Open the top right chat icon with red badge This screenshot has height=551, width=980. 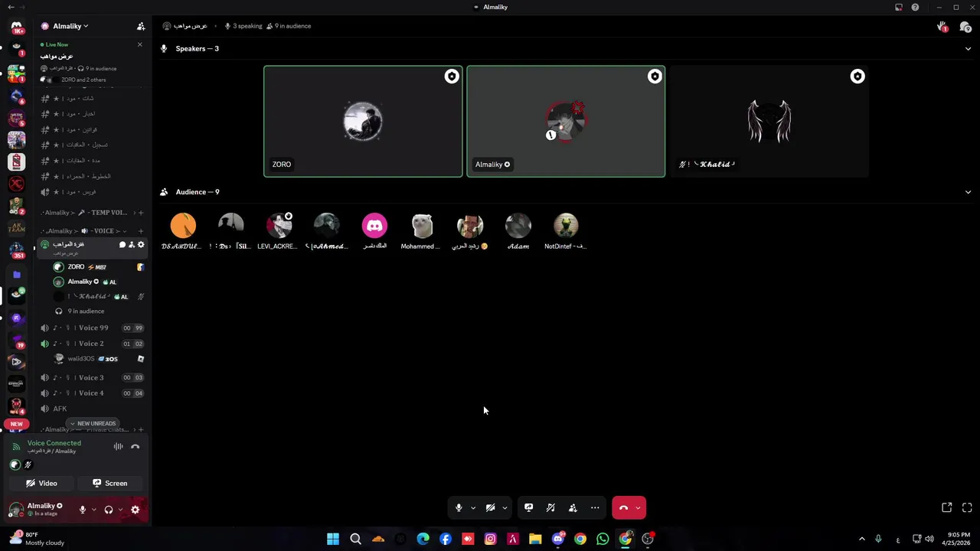965,27
